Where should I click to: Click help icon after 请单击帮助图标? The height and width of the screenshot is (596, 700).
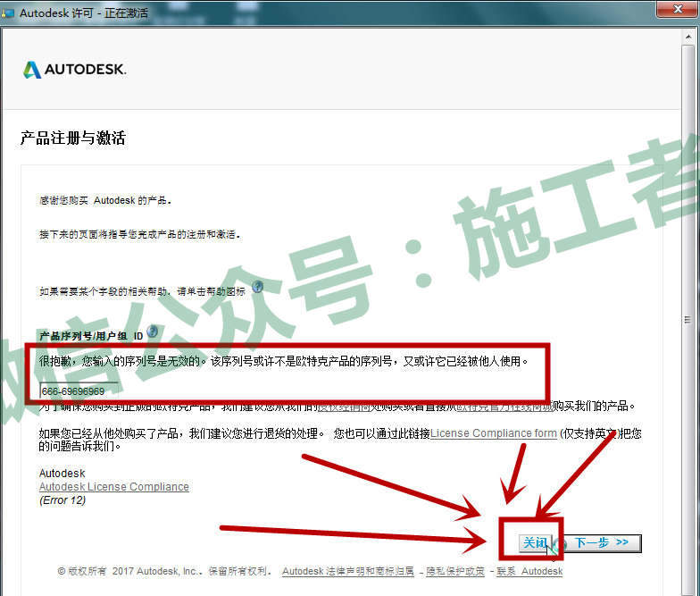[257, 286]
